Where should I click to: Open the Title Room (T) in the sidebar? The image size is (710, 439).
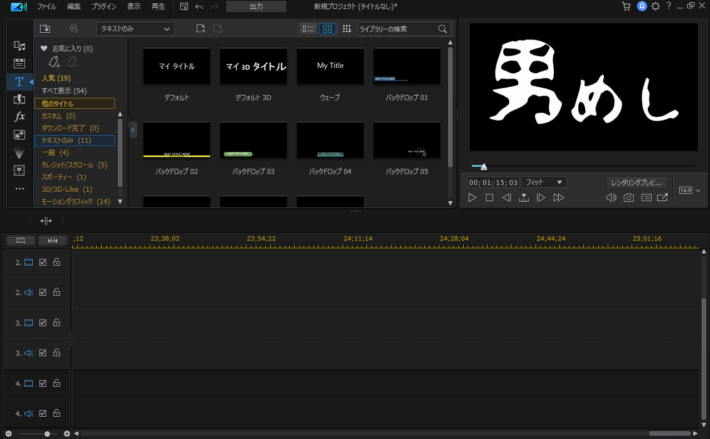pyautogui.click(x=19, y=81)
